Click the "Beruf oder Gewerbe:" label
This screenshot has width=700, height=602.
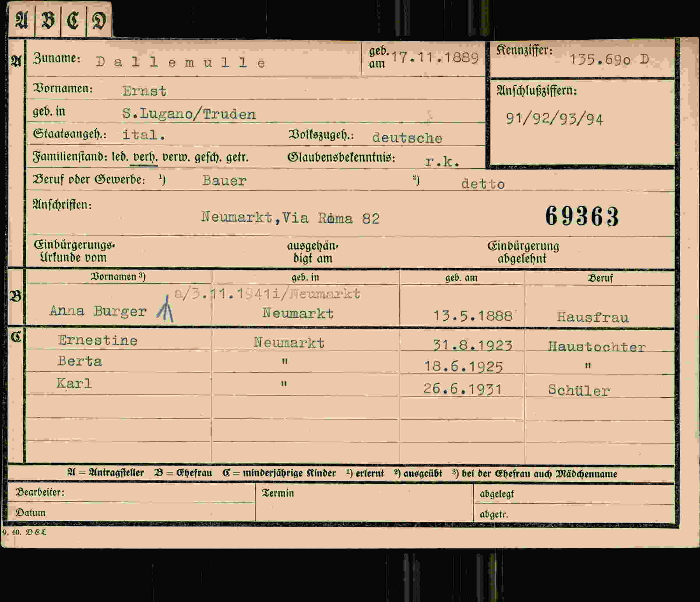pyautogui.click(x=89, y=179)
